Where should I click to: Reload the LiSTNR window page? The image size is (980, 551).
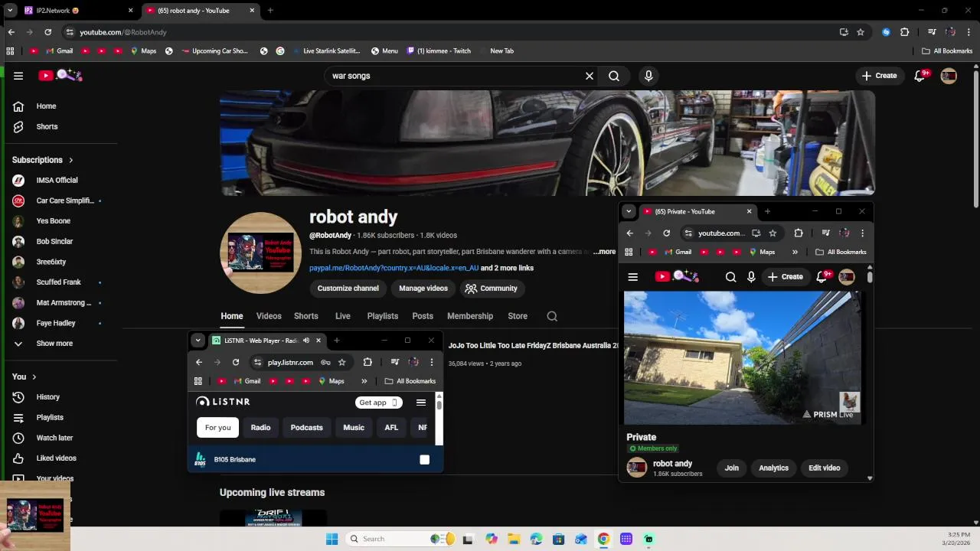(236, 362)
